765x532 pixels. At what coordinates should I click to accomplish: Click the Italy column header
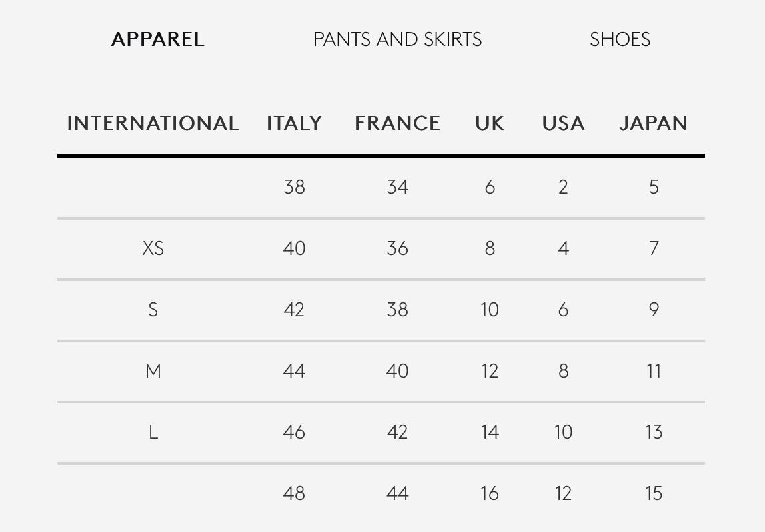pyautogui.click(x=294, y=123)
